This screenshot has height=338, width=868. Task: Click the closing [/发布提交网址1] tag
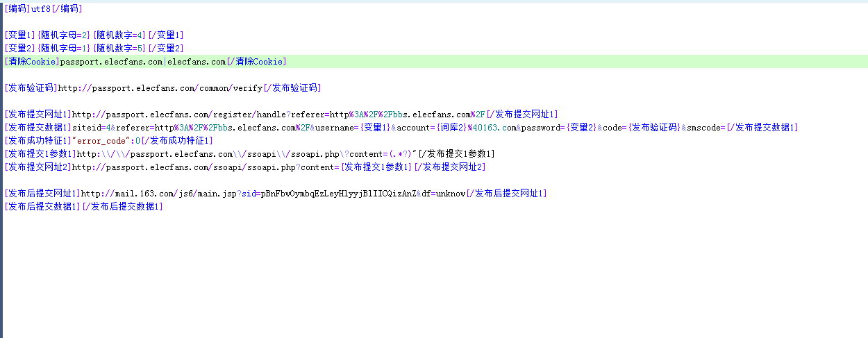[522, 115]
